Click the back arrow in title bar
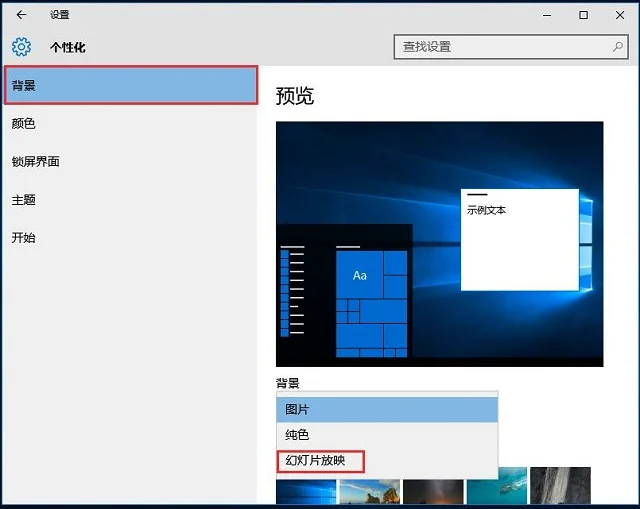 [21, 15]
